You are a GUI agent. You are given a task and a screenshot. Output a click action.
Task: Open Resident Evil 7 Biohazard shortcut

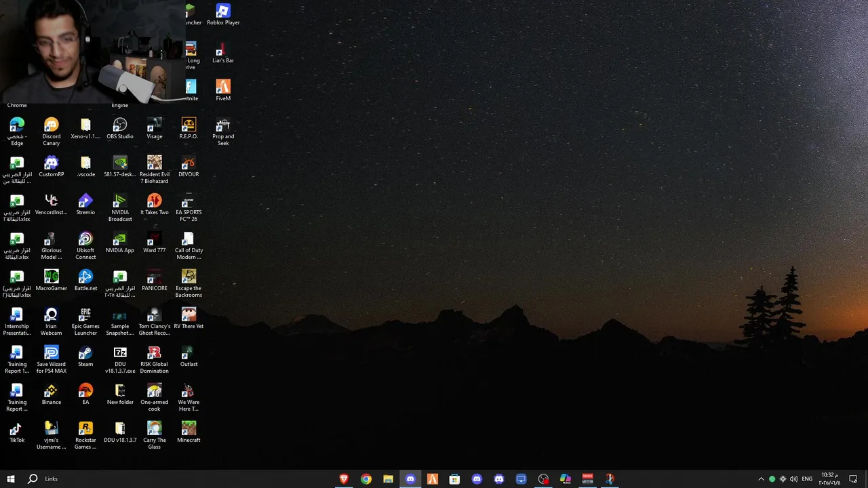155,169
